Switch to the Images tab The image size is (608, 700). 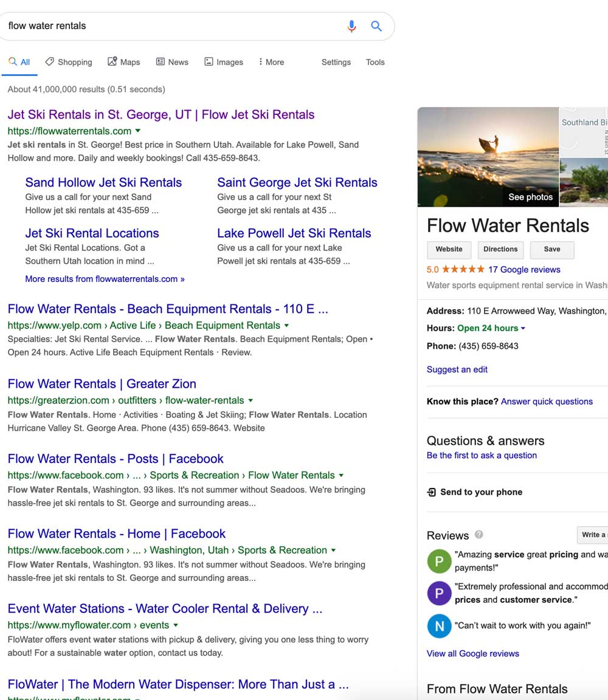(x=224, y=62)
